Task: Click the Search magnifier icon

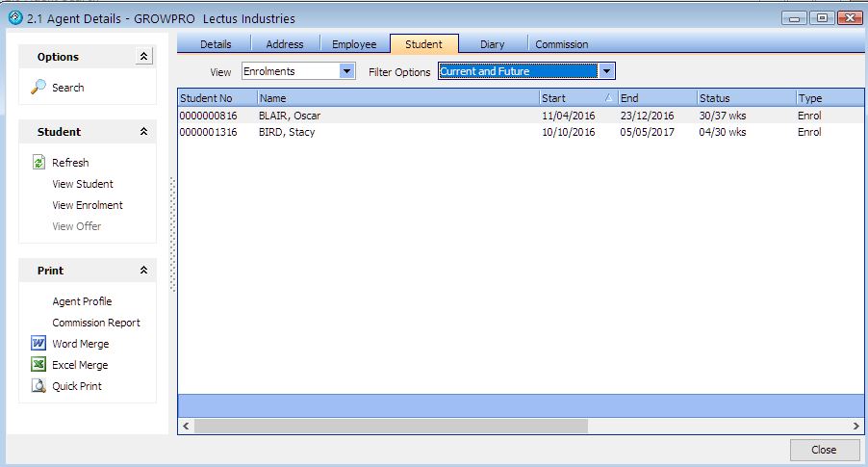Action: (x=39, y=88)
